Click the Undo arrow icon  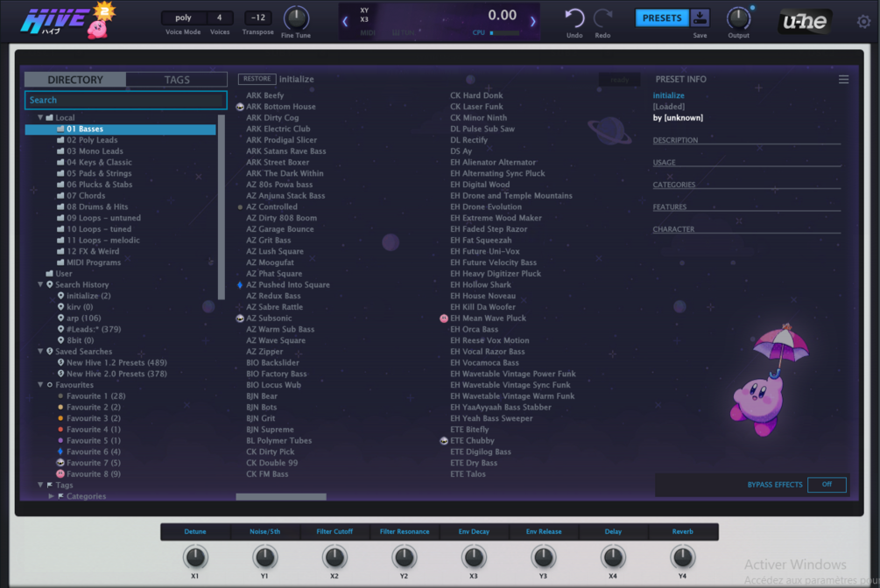(574, 18)
